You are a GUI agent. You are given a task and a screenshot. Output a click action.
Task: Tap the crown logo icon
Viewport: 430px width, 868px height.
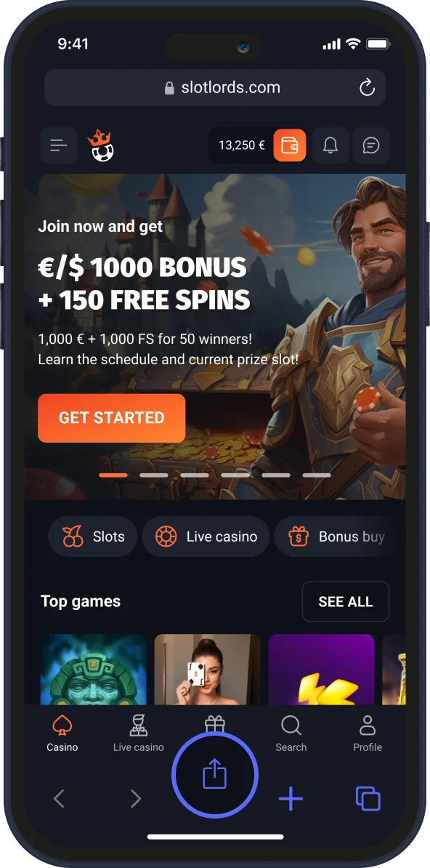click(100, 146)
